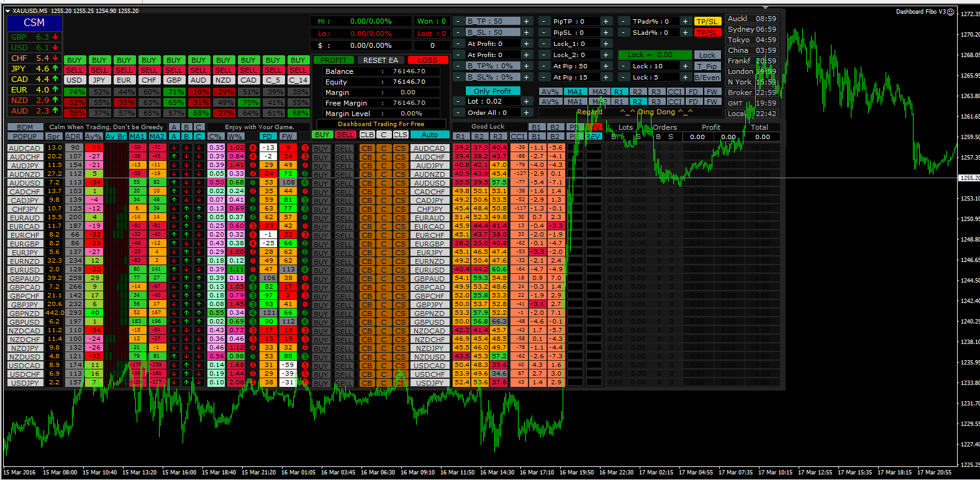Decrease the Order All : 0 value with minus
This screenshot has width=980, height=480.
(458, 112)
